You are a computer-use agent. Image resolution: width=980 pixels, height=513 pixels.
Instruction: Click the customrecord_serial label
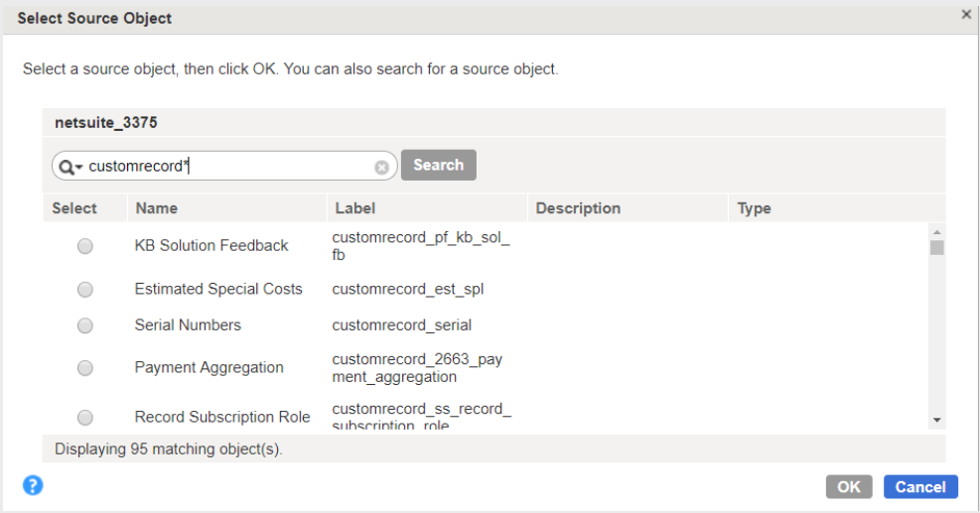pyautogui.click(x=402, y=324)
